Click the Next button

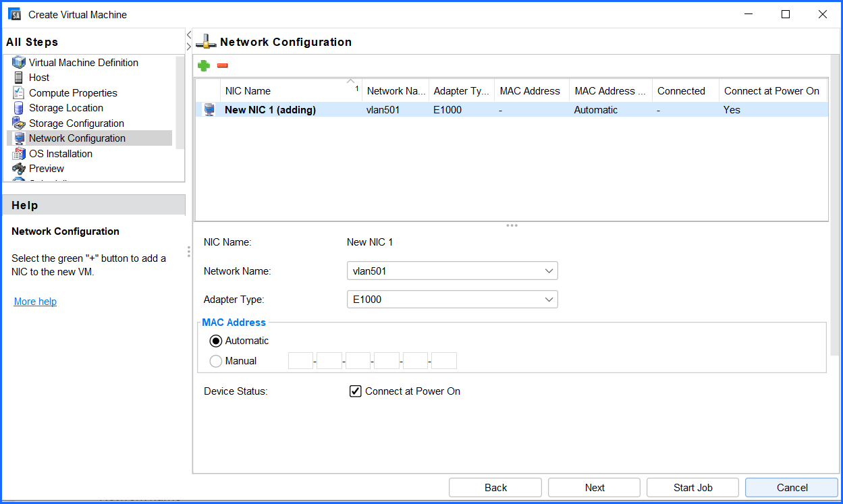pyautogui.click(x=595, y=488)
